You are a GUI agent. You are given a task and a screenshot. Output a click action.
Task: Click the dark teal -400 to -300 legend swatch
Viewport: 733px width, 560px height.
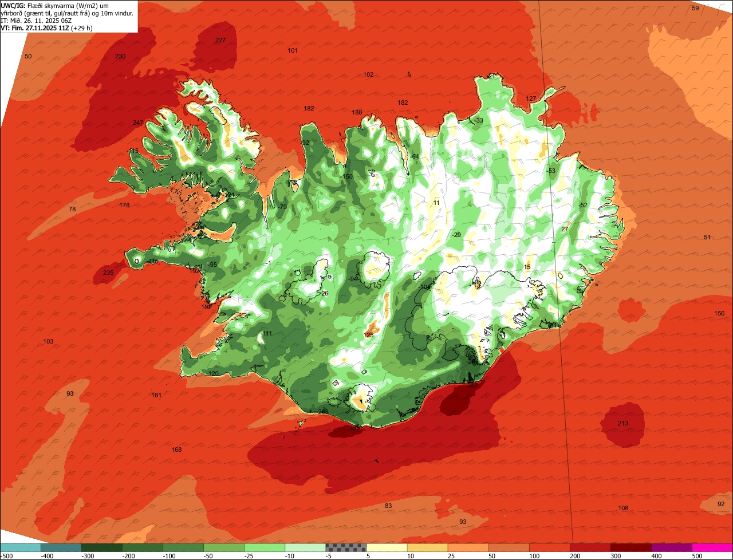click(61, 548)
